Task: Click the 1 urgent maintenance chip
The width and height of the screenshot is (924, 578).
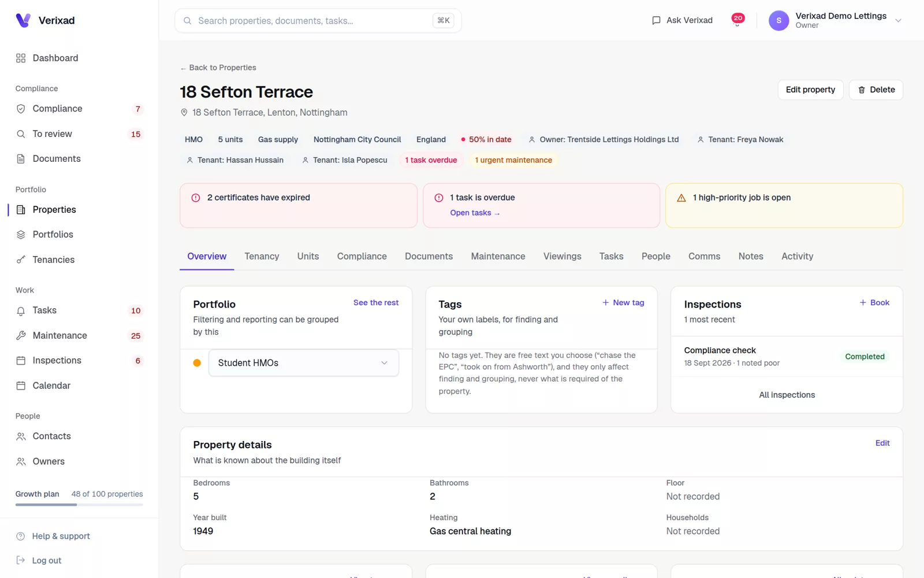Action: coord(513,161)
